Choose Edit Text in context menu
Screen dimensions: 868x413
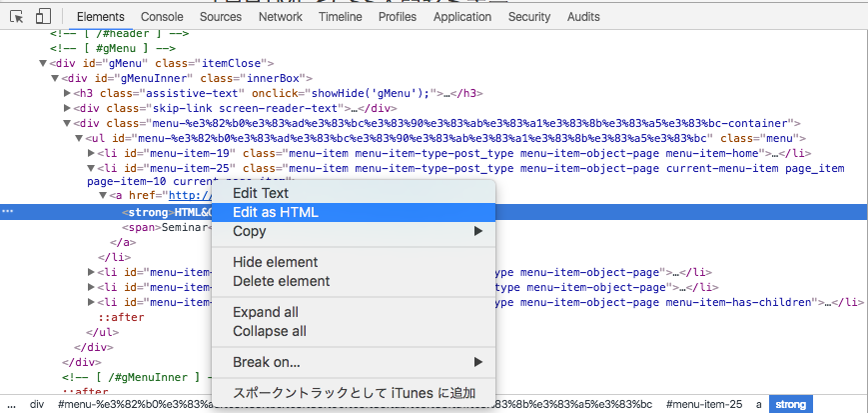coord(354,193)
